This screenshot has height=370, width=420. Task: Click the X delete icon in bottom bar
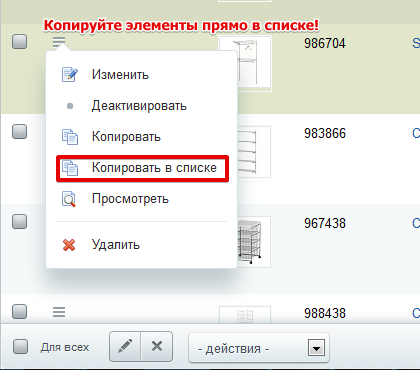click(x=157, y=346)
